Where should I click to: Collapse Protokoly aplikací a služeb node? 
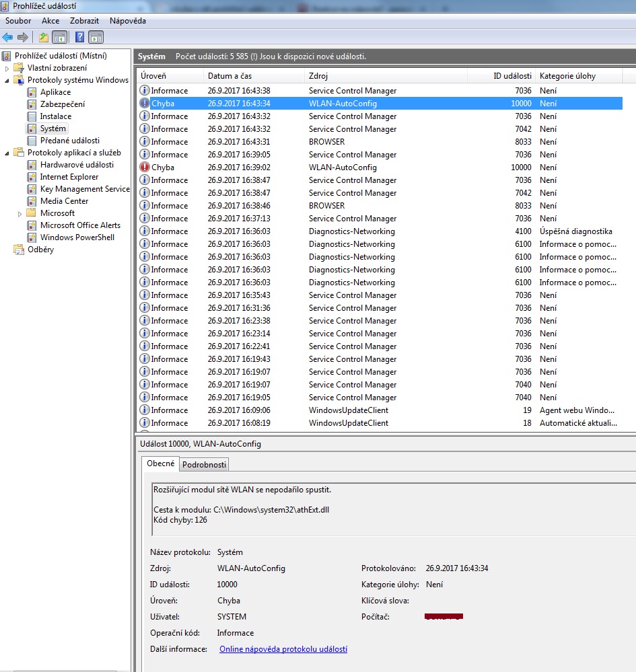pyautogui.click(x=7, y=153)
